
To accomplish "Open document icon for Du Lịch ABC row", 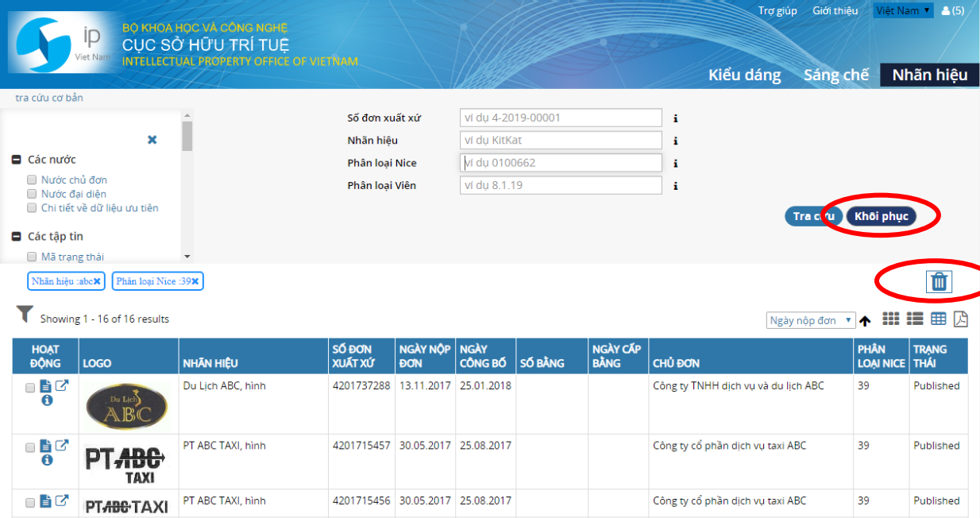I will (x=45, y=386).
